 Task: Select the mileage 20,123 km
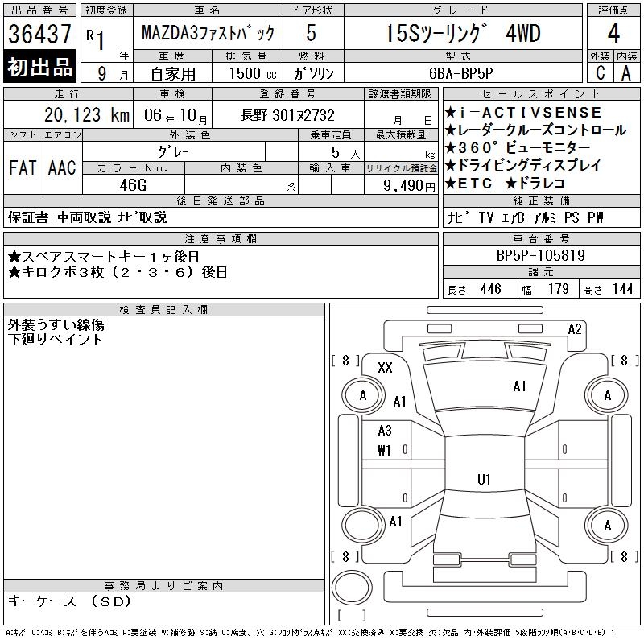[x=87, y=114]
